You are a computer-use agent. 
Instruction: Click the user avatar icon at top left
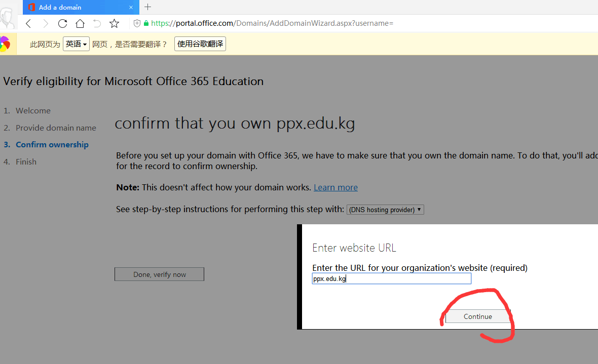pyautogui.click(x=7, y=18)
